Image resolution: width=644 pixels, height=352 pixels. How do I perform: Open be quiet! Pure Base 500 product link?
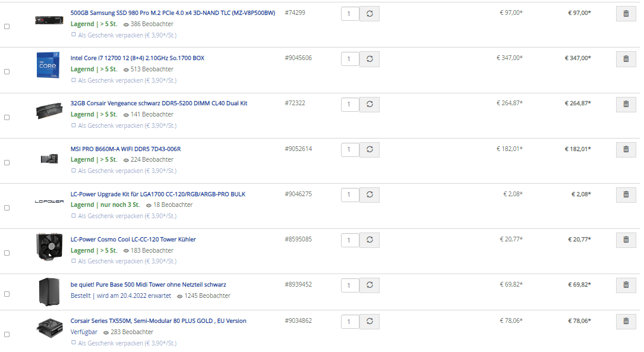point(148,285)
